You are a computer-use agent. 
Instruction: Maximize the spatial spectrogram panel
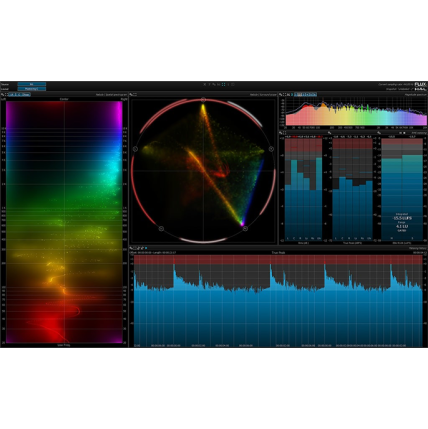click(x=6, y=95)
